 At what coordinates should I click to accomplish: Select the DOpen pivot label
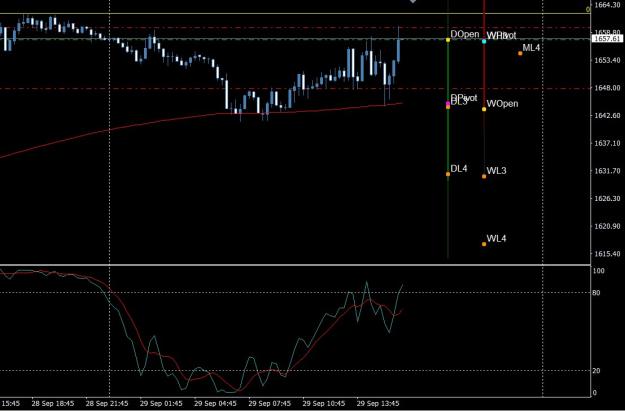point(465,34)
